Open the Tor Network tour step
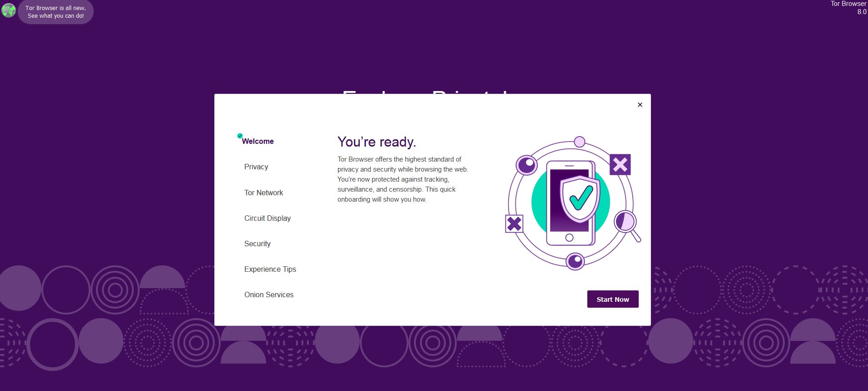 tap(263, 193)
